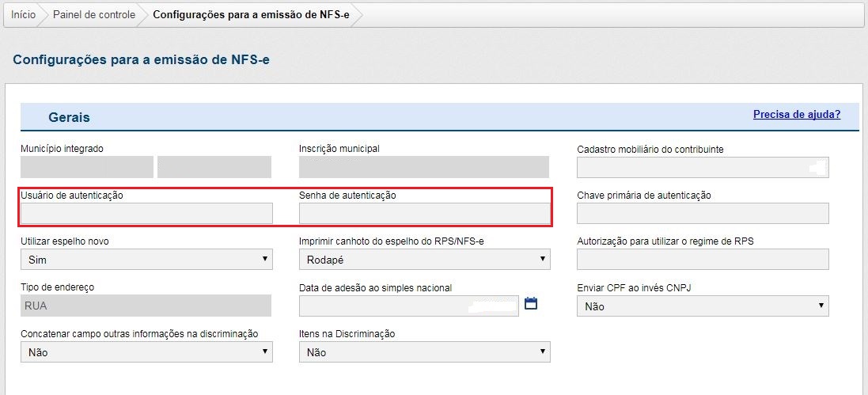Focus Autorização para utilizar regime de RPS field

[703, 260]
